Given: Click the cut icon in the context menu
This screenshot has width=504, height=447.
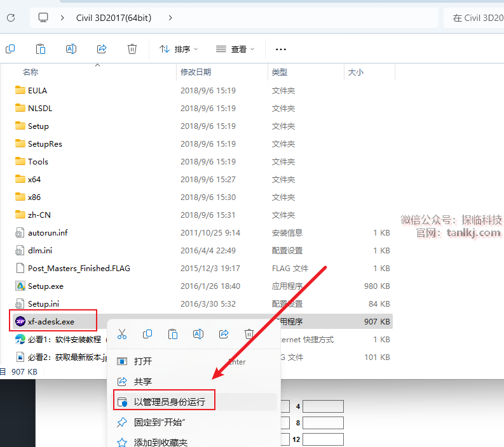Looking at the screenshot, I should pos(122,334).
